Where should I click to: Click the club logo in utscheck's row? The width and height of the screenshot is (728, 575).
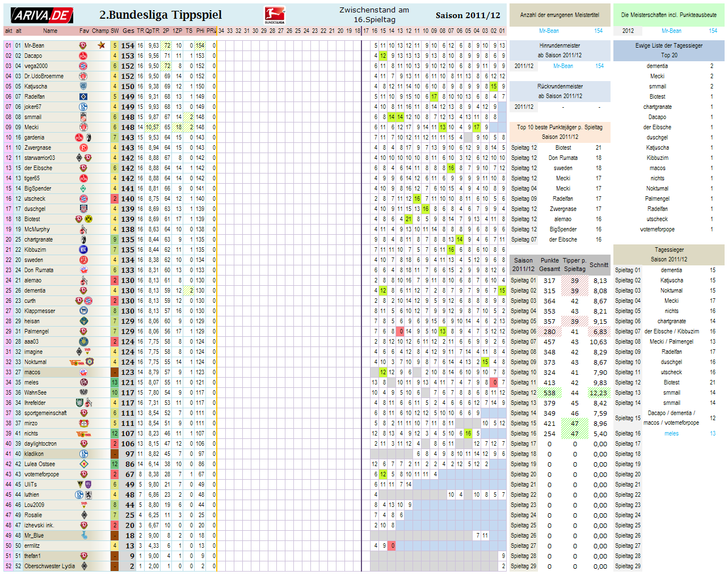click(83, 198)
